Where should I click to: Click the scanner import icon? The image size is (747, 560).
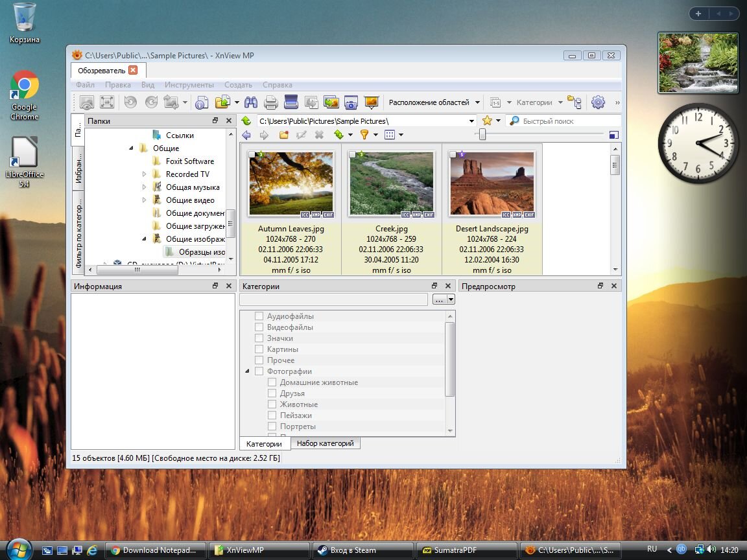290,102
